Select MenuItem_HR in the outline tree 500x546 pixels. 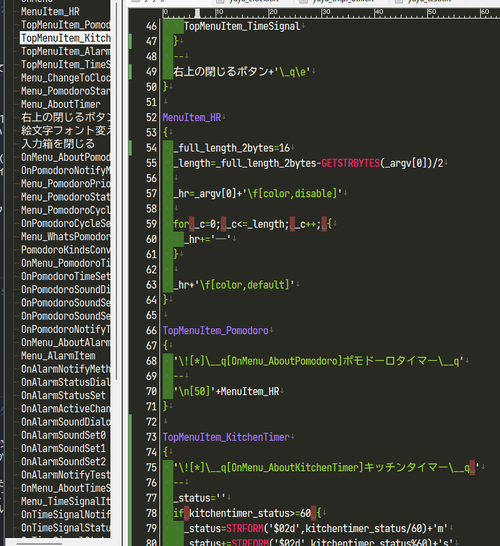50,11
